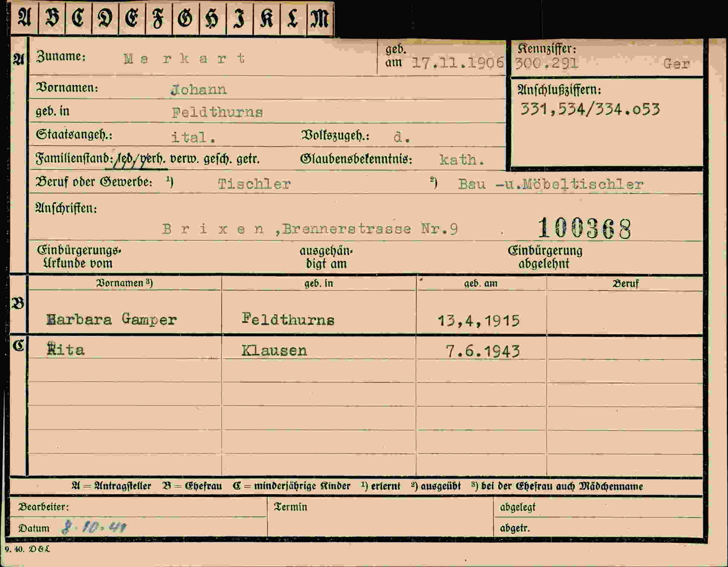Click the 'Ger' text beside Kennziffer
This screenshot has width=728, height=567.
pyautogui.click(x=676, y=64)
